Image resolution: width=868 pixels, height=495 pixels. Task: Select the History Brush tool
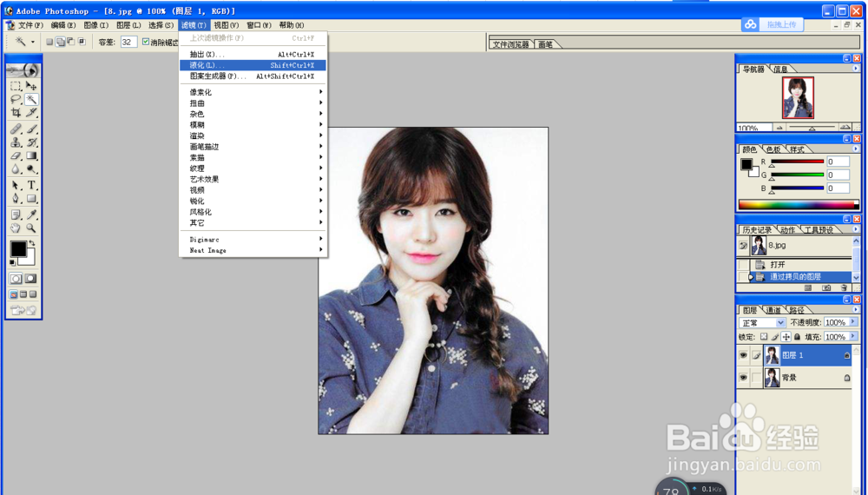[x=31, y=142]
